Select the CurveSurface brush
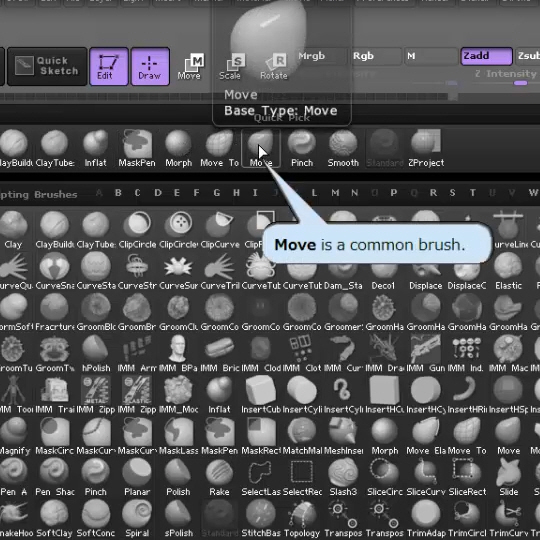 point(178,271)
